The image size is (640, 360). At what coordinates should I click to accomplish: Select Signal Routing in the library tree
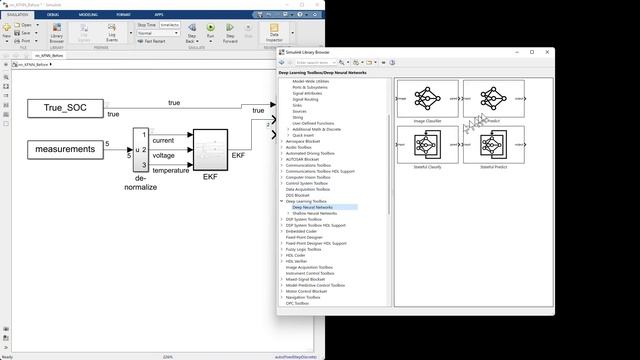(305, 99)
